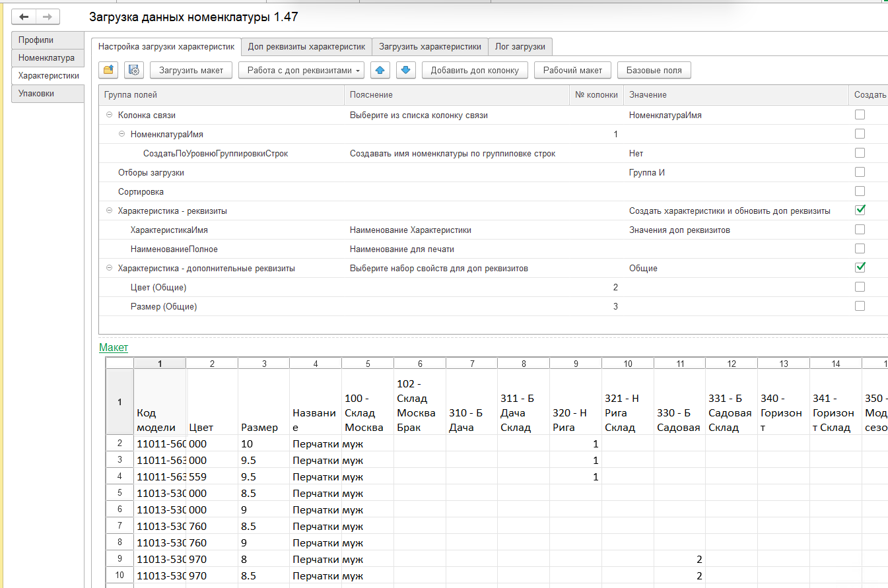This screenshot has width=888, height=588.
Task: Click 'Добавить доп колонку' button
Action: tap(475, 70)
